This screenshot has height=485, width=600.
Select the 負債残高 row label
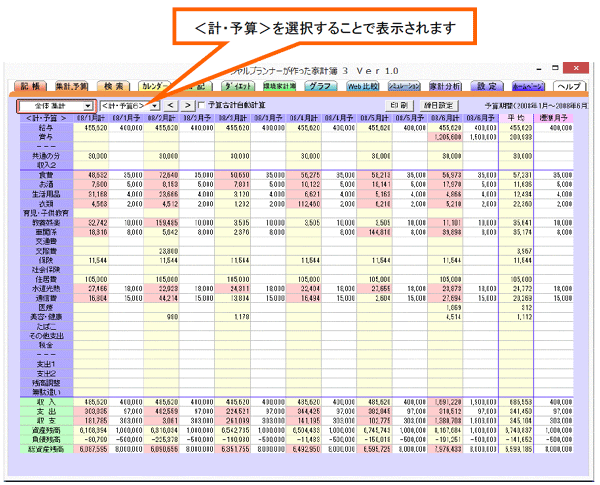pos(46,439)
